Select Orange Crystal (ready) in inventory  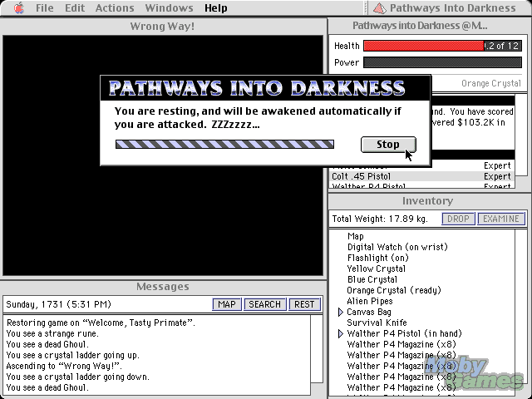(394, 291)
